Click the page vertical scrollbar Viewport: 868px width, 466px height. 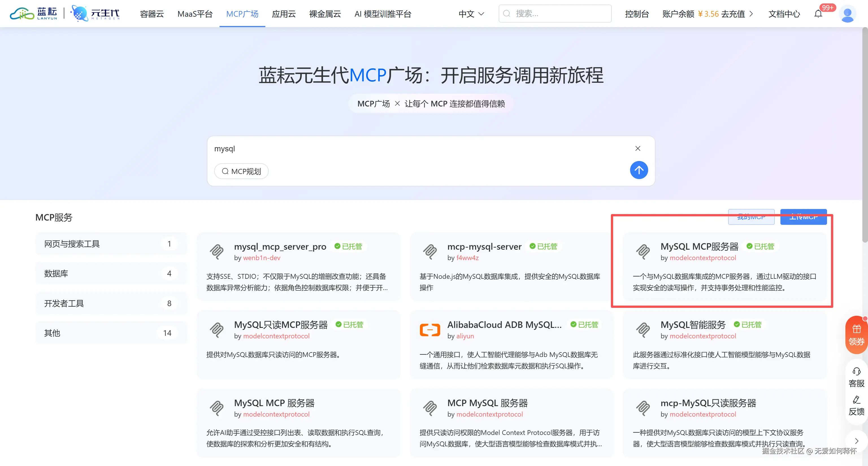(865, 135)
